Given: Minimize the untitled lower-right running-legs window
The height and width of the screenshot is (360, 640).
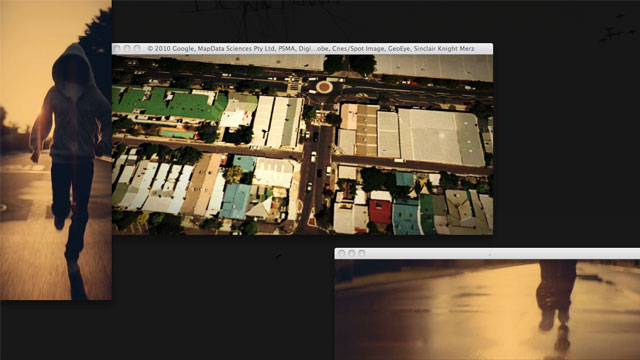Looking at the screenshot, I should (352, 253).
